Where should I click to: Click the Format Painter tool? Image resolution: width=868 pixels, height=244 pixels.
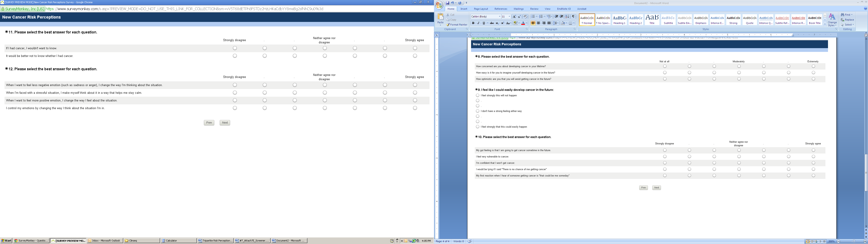(x=457, y=25)
